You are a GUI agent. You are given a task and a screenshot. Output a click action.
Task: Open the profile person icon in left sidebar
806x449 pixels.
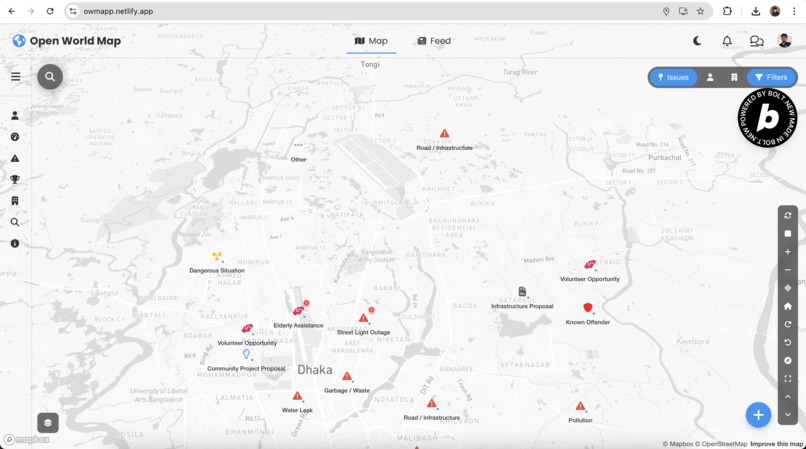pyautogui.click(x=15, y=116)
